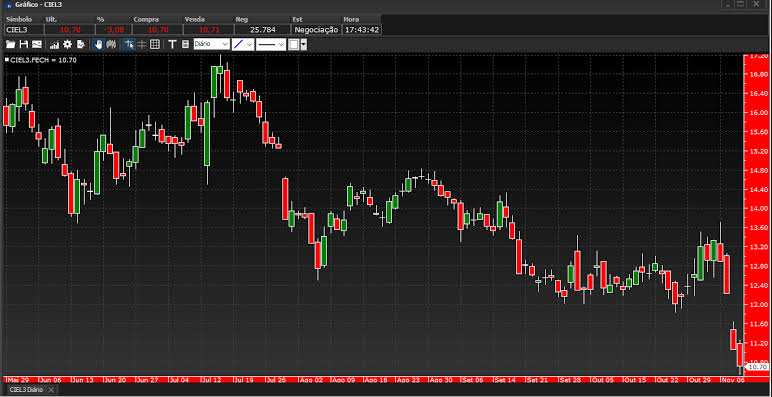Click the calculator icon next to the T tool
This screenshot has width=772, height=397.
click(x=185, y=44)
